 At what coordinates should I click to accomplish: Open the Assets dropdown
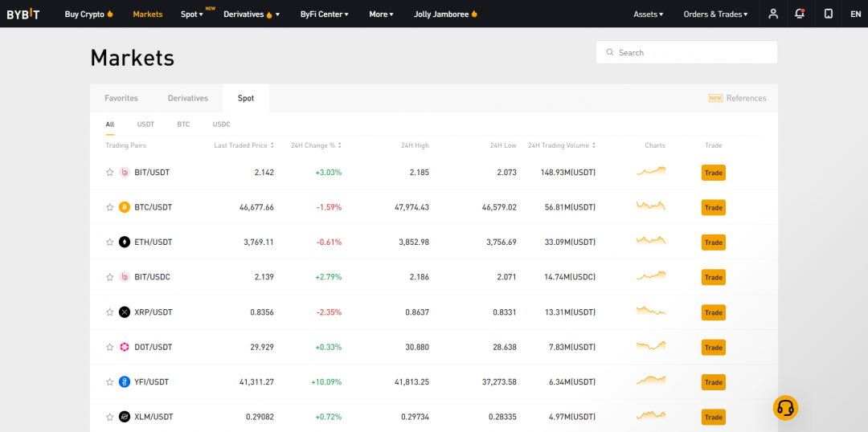coord(648,14)
